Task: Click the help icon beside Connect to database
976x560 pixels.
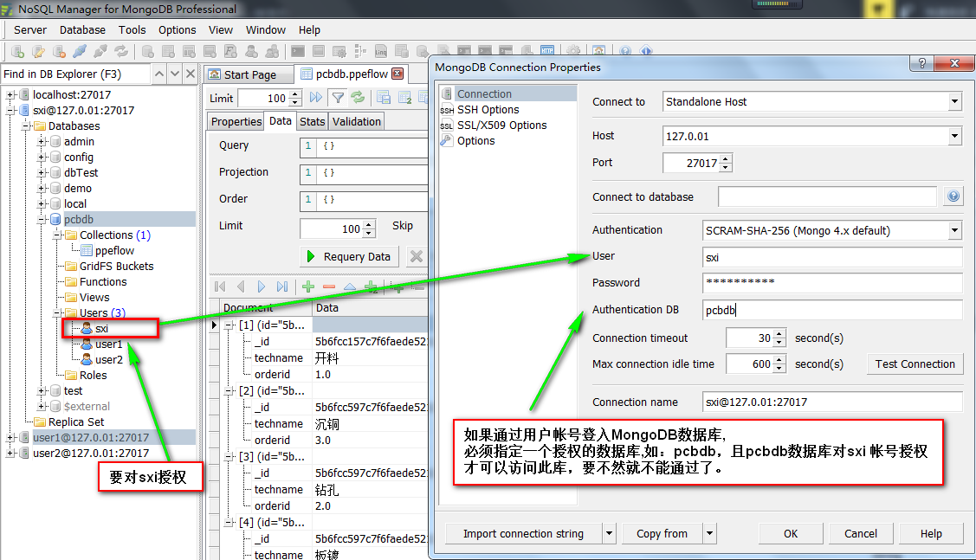Action: point(953,196)
